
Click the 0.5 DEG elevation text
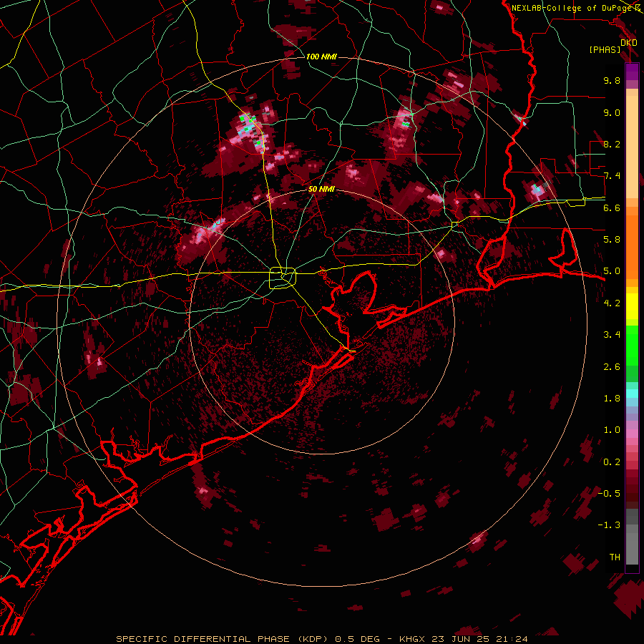click(358, 639)
